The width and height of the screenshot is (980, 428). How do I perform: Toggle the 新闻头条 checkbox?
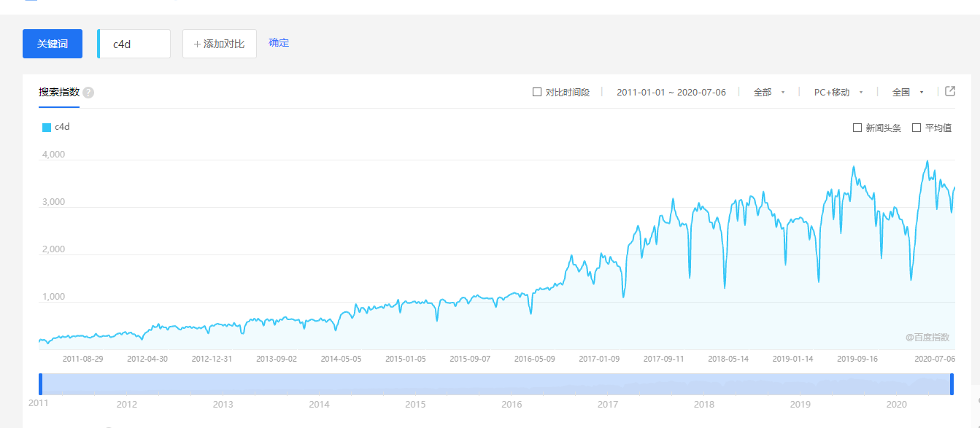coord(857,128)
